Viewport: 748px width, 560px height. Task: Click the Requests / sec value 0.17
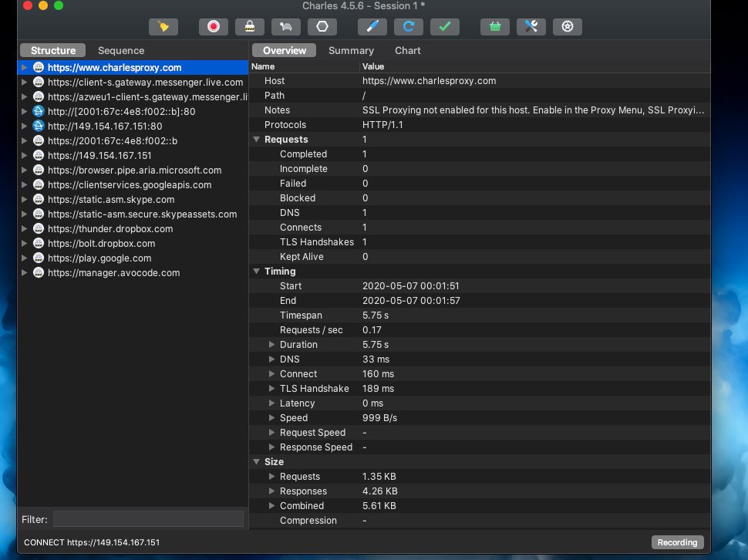click(372, 330)
